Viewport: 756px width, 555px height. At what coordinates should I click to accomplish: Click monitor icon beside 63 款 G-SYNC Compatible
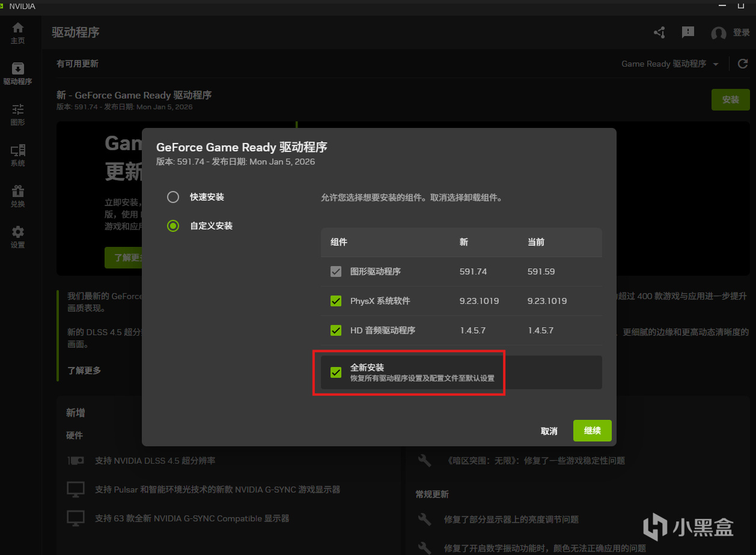pos(76,518)
